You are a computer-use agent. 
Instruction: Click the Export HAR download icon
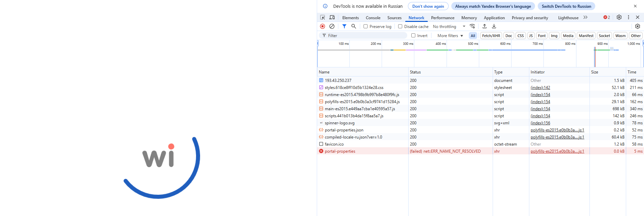pos(494,26)
